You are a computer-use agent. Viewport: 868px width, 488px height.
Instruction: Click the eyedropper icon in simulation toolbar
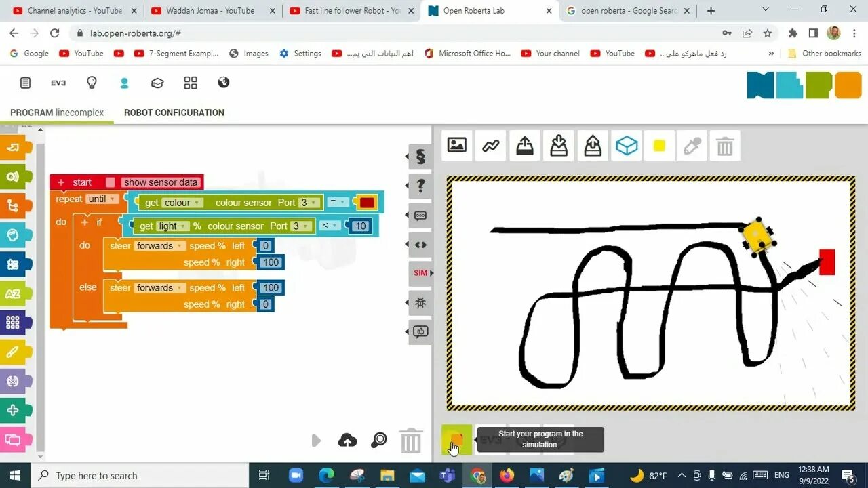pos(692,145)
